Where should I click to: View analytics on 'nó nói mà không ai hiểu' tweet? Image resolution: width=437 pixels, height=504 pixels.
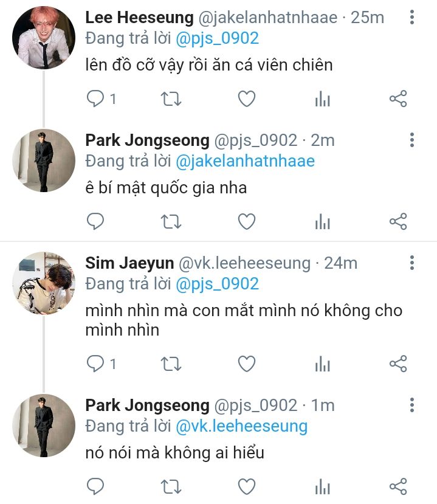[322, 486]
